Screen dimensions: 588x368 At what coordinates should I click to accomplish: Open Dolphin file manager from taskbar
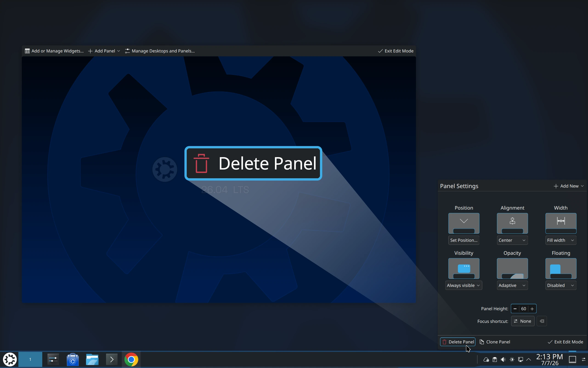[x=92, y=359]
